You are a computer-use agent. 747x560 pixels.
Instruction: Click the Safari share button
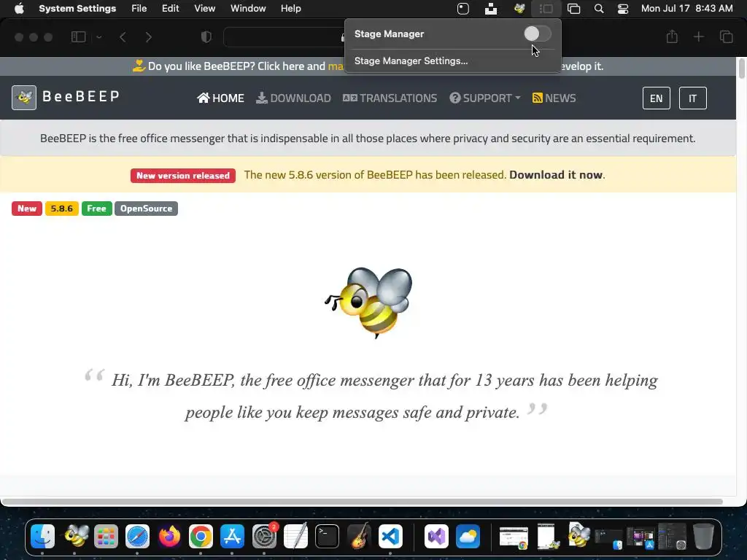(x=672, y=36)
